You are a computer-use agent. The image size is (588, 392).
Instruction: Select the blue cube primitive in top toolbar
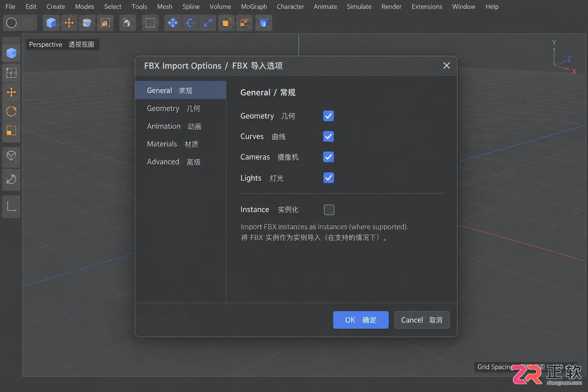pos(51,23)
